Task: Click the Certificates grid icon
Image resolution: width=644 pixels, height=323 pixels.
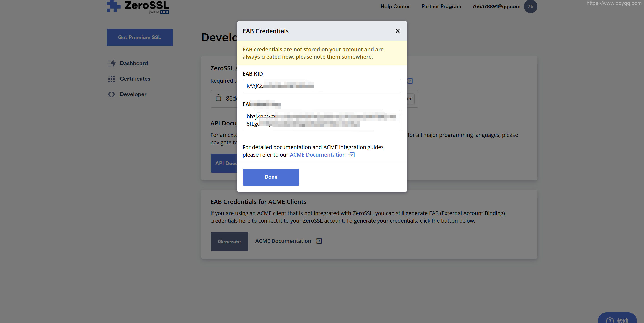Action: (x=111, y=79)
